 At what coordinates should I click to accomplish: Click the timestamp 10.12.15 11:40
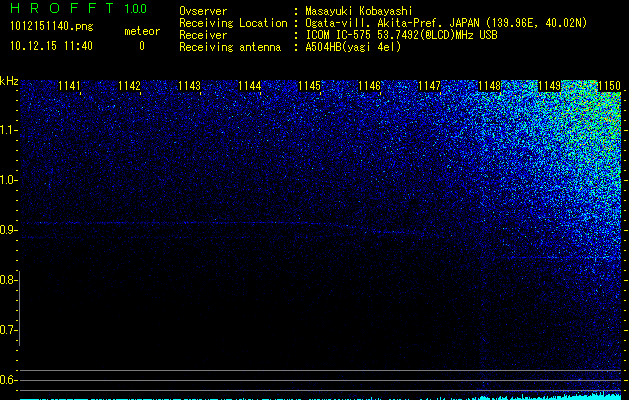pyautogui.click(x=51, y=46)
